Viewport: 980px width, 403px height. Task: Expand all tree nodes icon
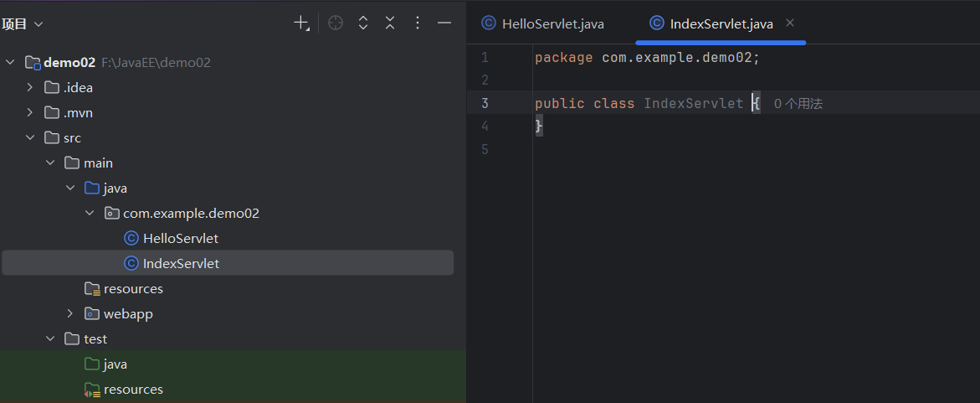362,23
